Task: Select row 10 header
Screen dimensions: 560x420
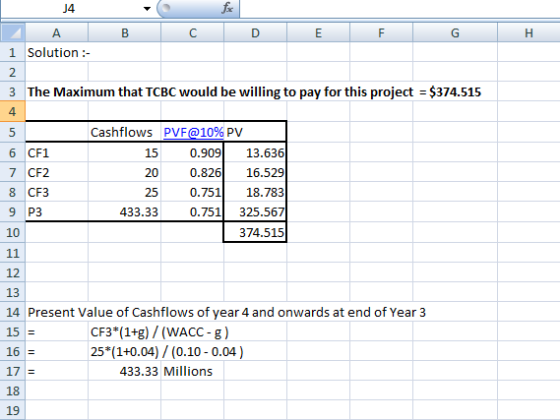Action: pos(12,232)
